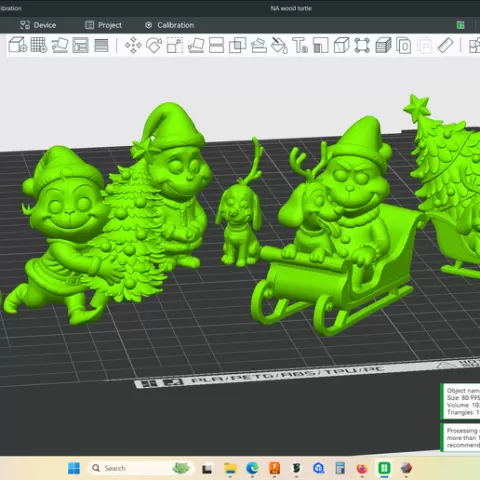The image size is (480, 480).
Task: Click the PLA/PETG/ABS/TPU/PC plate label
Action: tap(288, 375)
